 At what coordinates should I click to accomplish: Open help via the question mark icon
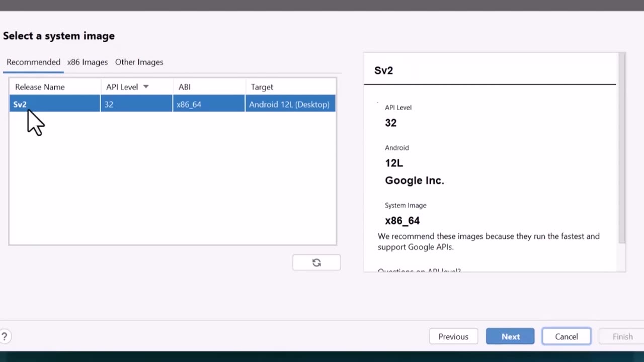[5, 336]
